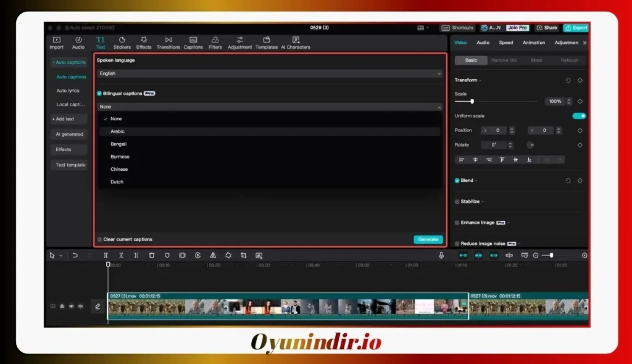The image size is (632, 364).
Task: Open the layout switcher dropdown in title bar
Action: [x=423, y=28]
